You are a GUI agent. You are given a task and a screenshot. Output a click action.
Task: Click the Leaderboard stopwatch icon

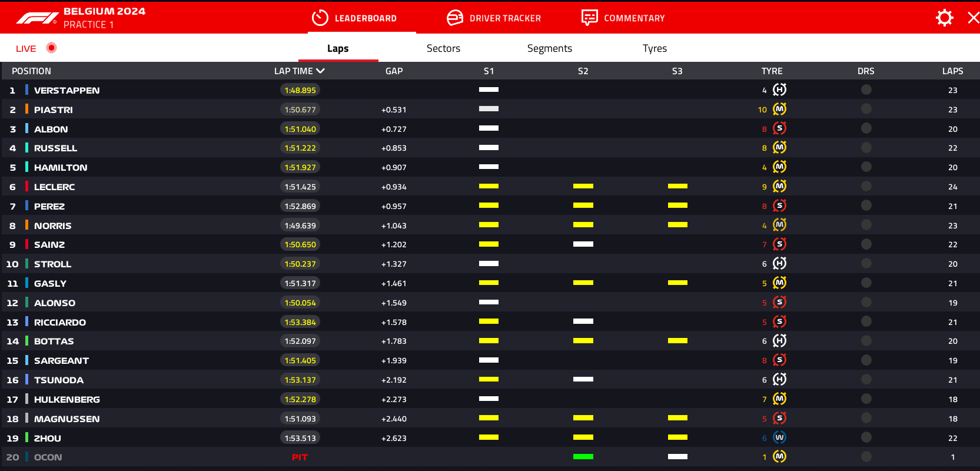tap(320, 18)
